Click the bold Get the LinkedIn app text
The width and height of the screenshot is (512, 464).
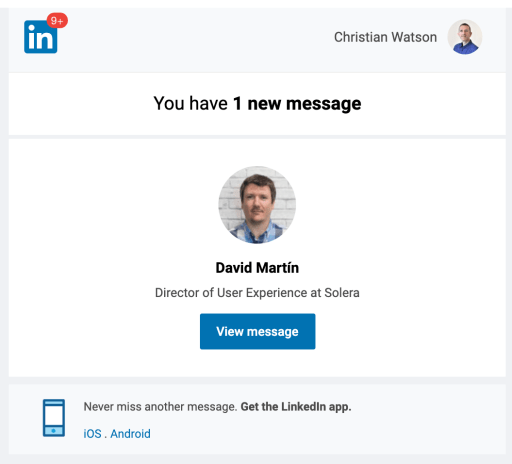pyautogui.click(x=296, y=407)
